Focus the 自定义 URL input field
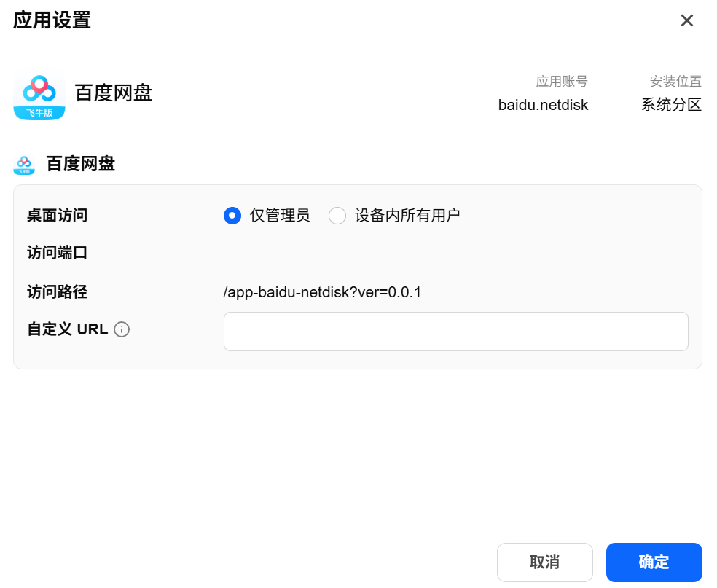Image resolution: width=717 pixels, height=588 pixels. (455, 332)
